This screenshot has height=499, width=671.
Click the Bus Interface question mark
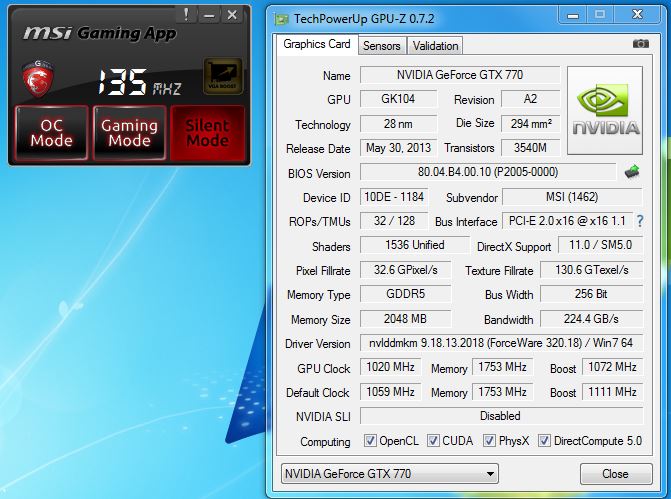640,221
